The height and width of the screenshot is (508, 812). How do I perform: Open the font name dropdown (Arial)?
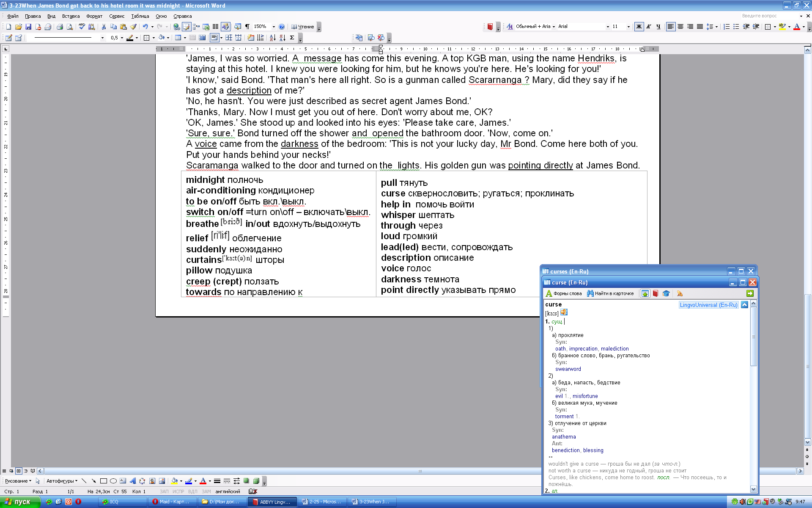point(608,27)
